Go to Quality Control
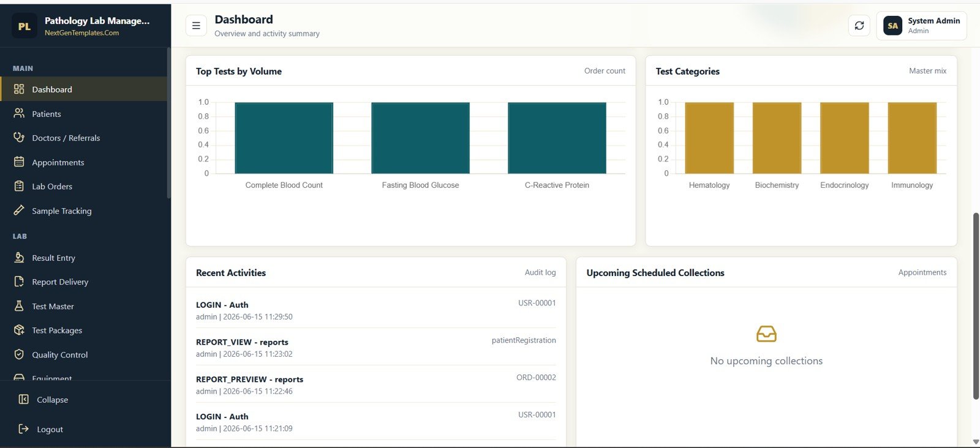The width and height of the screenshot is (980, 448). 84,354
